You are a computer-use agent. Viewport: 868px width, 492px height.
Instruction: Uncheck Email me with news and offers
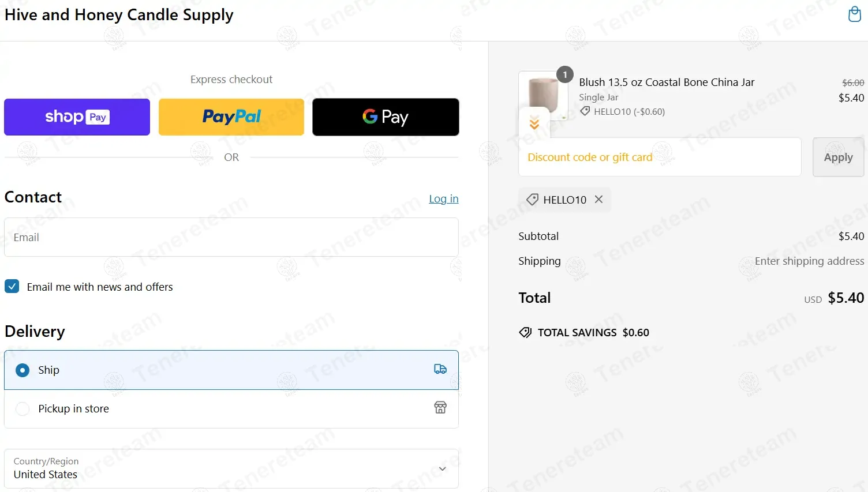coord(12,286)
